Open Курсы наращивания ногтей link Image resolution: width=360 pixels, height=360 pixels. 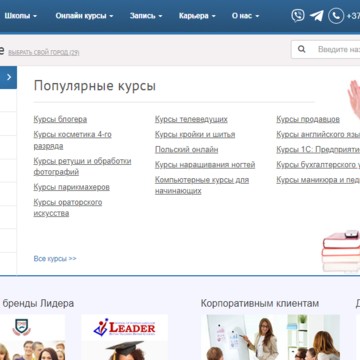205,165
